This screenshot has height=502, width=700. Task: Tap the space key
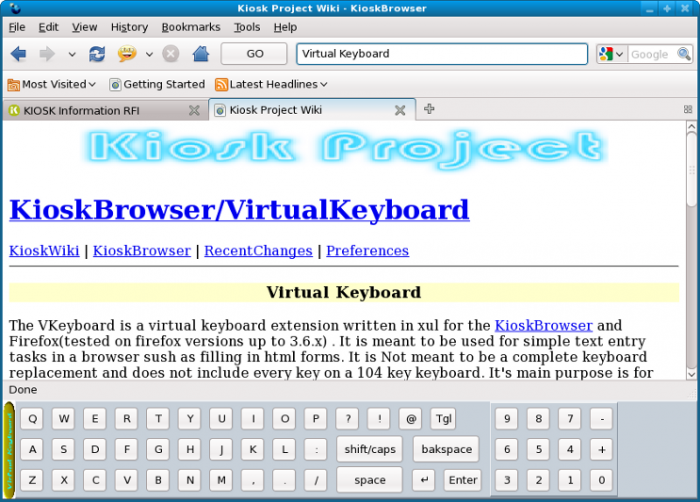pos(370,480)
